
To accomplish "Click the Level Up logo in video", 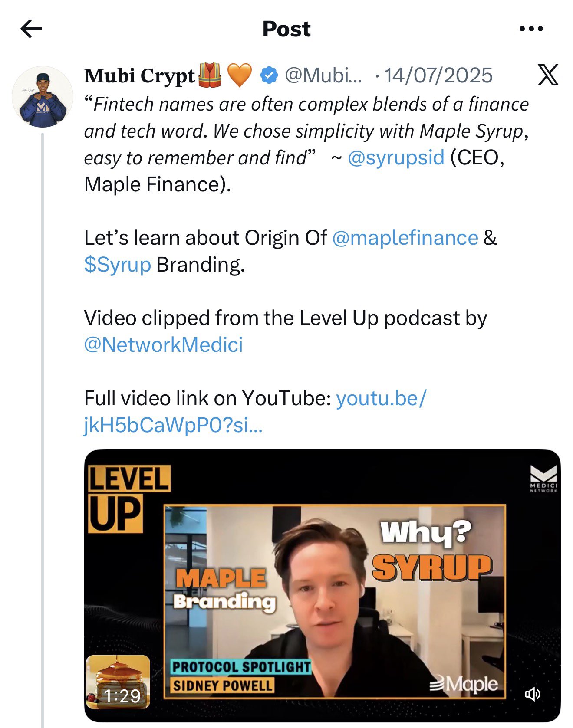I will [x=128, y=499].
